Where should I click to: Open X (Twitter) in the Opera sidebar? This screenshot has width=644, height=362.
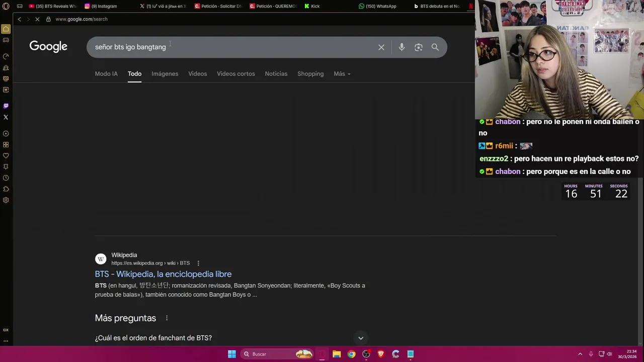(6, 117)
